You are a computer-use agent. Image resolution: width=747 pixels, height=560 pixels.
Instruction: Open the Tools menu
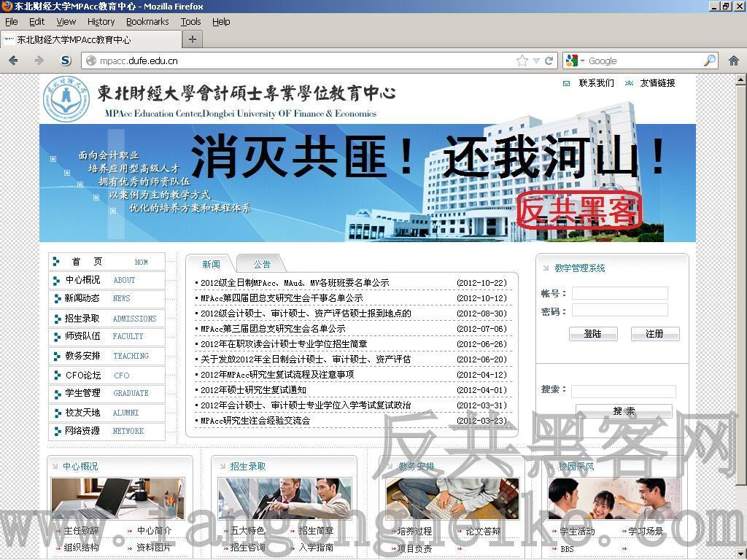point(190,22)
